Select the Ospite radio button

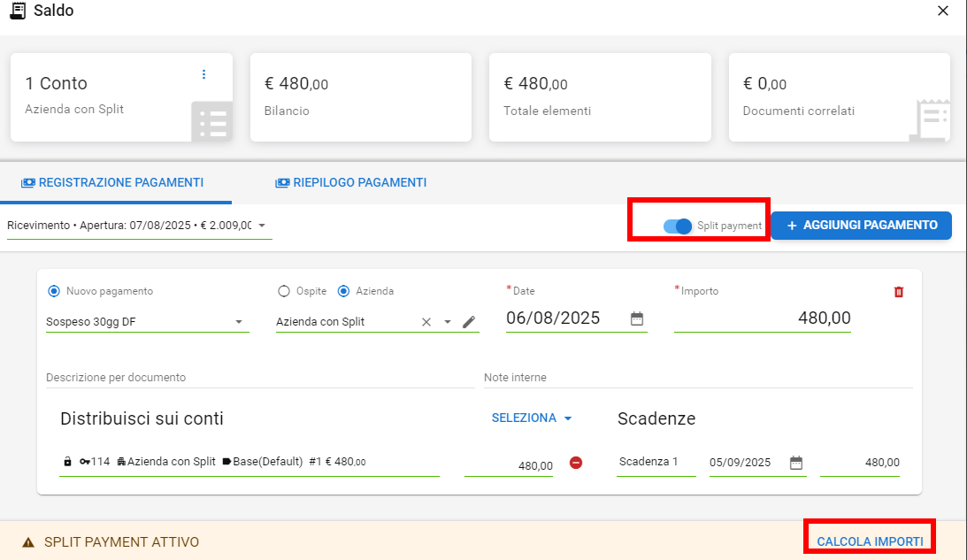[284, 291]
